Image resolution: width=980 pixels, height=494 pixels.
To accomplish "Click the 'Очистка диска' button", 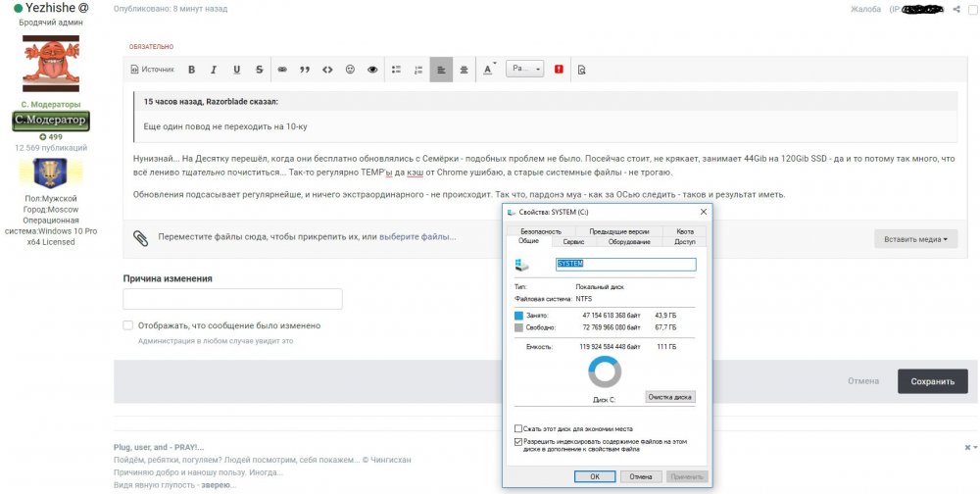I will coord(670,397).
